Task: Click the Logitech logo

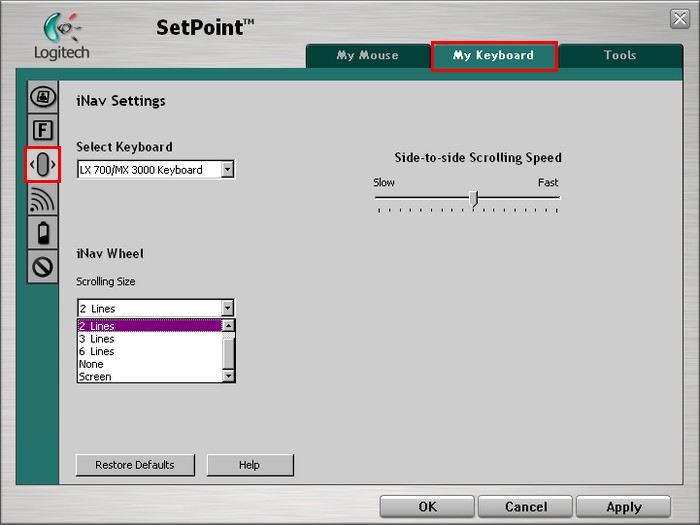Action: click(62, 36)
